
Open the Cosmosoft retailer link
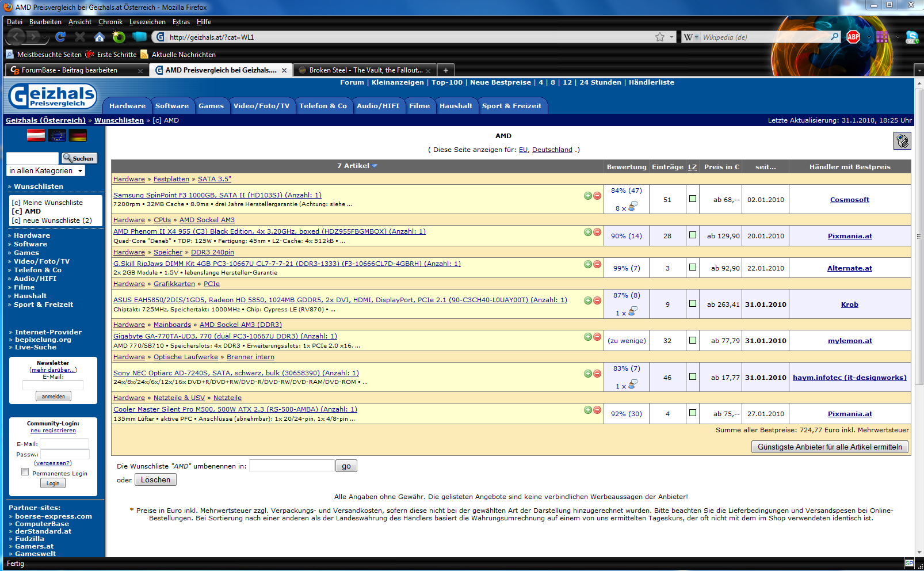[x=849, y=200]
